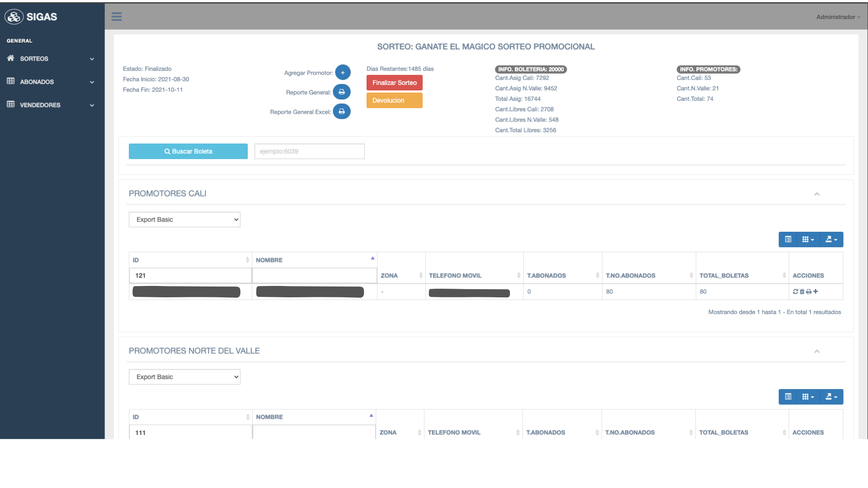Viewport: 868px width, 488px height.
Task: Sort Norte del Valle table by Total_Boletas
Action: (742, 432)
